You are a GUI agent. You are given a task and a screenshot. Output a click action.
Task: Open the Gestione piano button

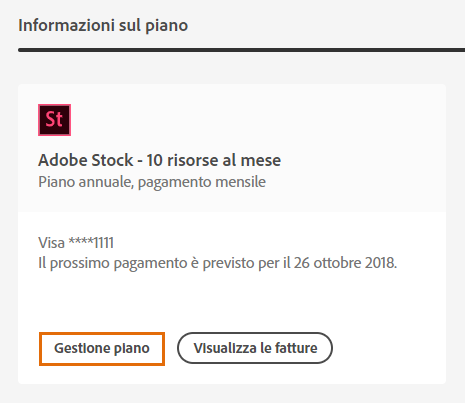(102, 349)
